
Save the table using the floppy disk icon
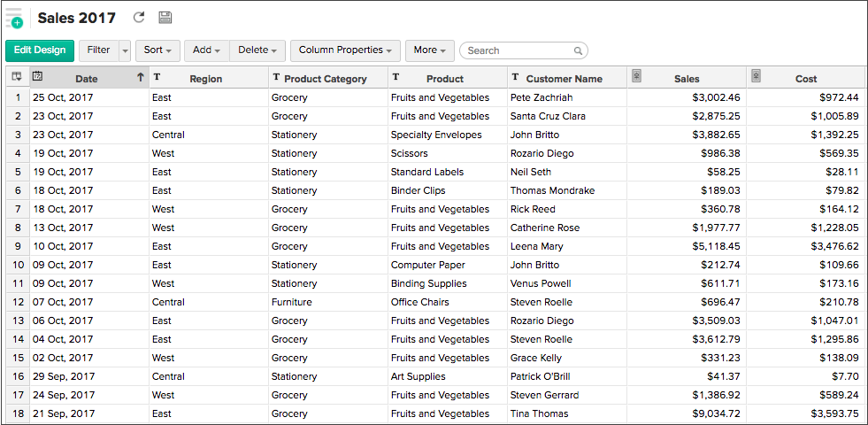point(165,18)
